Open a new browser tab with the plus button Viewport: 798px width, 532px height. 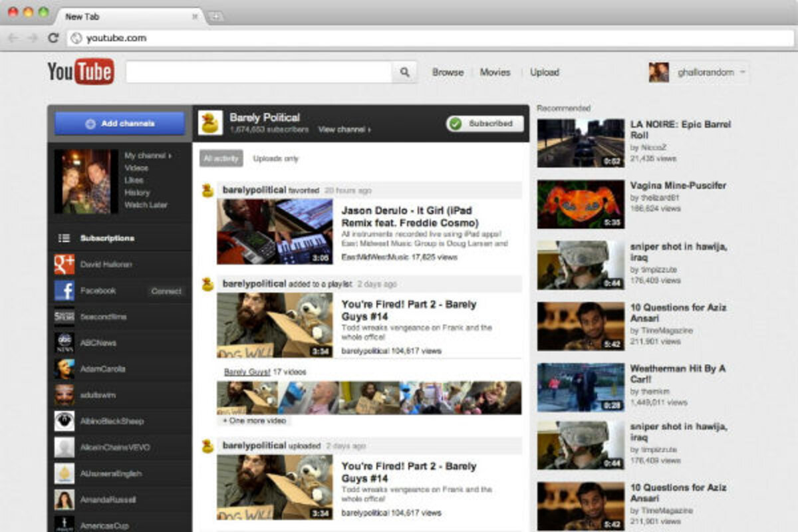215,17
